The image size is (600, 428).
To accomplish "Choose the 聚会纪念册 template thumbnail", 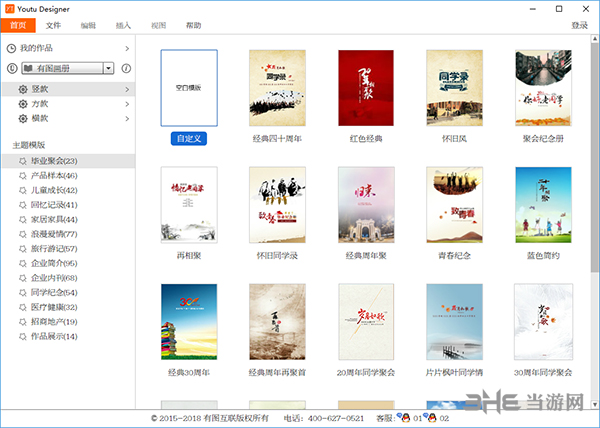I will [543, 88].
